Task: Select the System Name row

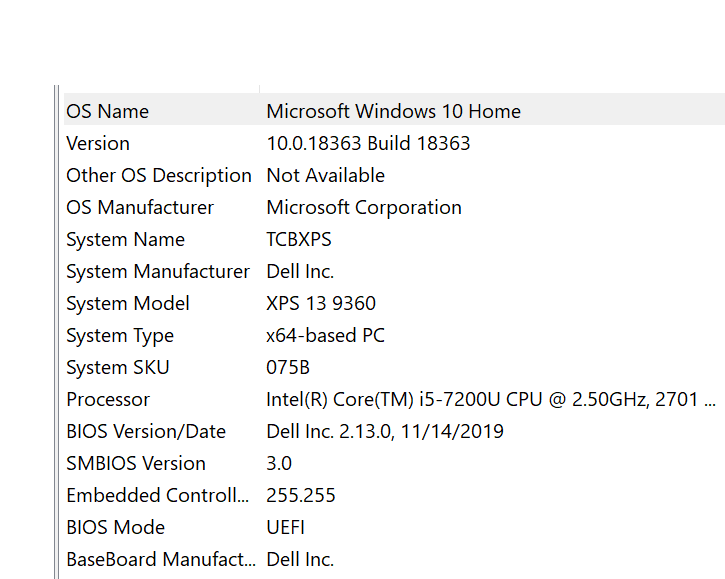Action: 125,239
